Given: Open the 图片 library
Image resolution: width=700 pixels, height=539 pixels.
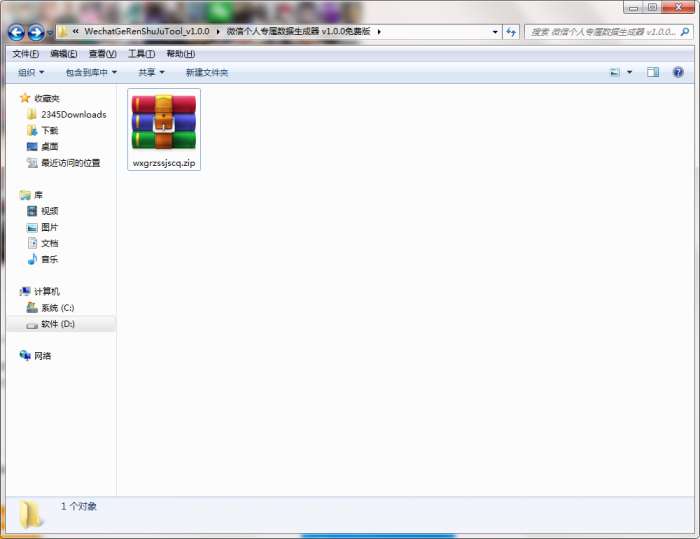Looking at the screenshot, I should click(x=50, y=227).
